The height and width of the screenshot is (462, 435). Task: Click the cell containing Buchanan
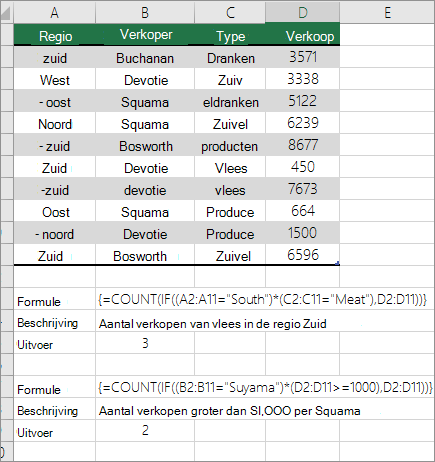tap(145, 58)
